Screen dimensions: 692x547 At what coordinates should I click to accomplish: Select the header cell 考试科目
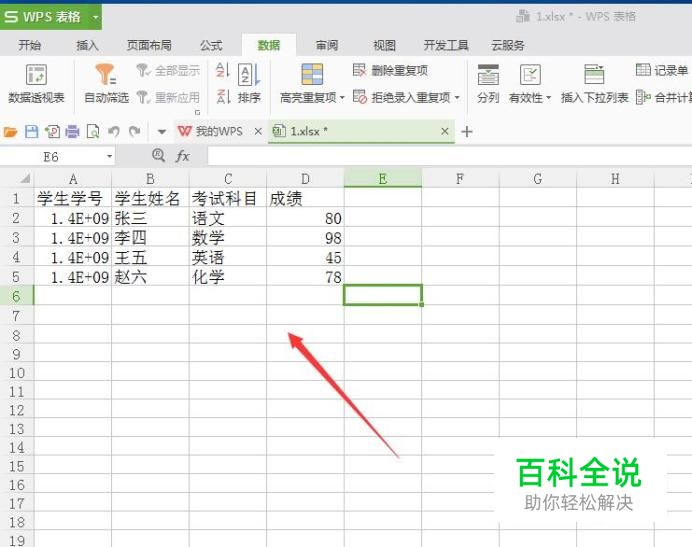click(228, 199)
